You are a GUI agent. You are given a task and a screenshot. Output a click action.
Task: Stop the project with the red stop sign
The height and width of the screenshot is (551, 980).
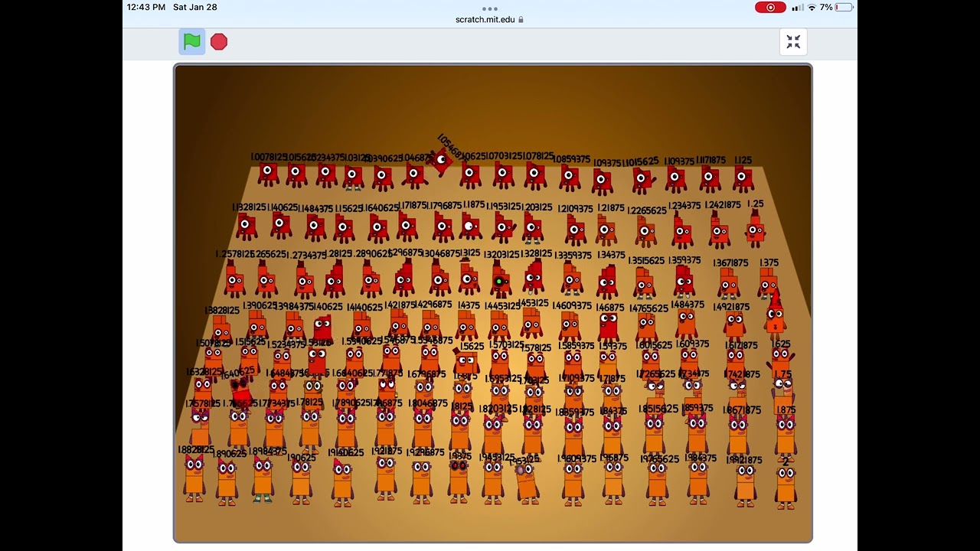pos(219,42)
